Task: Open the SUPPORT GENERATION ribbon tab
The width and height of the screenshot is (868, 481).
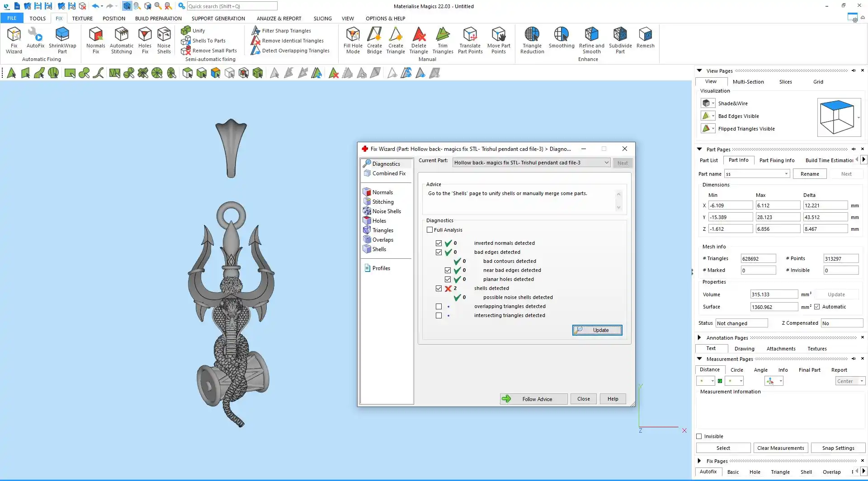Action: (x=218, y=19)
